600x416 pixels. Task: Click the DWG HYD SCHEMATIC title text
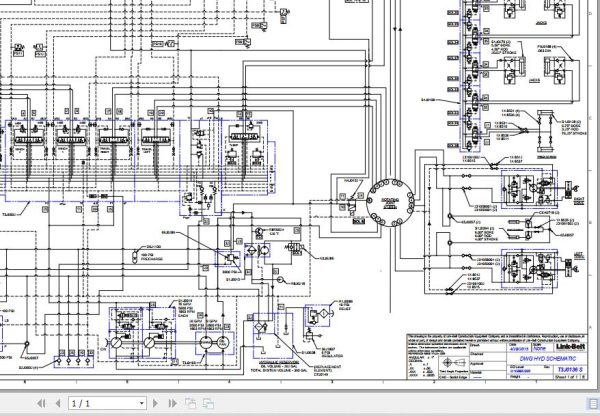click(x=548, y=359)
